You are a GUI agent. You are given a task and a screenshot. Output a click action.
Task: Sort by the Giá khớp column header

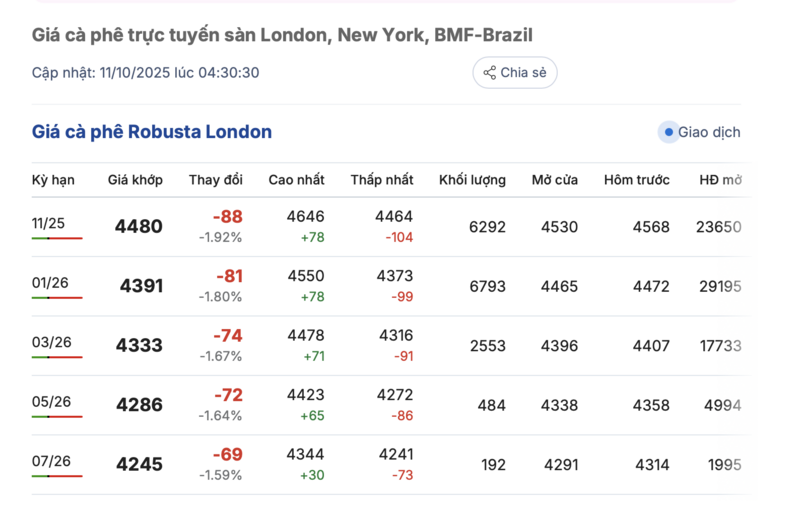tap(135, 180)
